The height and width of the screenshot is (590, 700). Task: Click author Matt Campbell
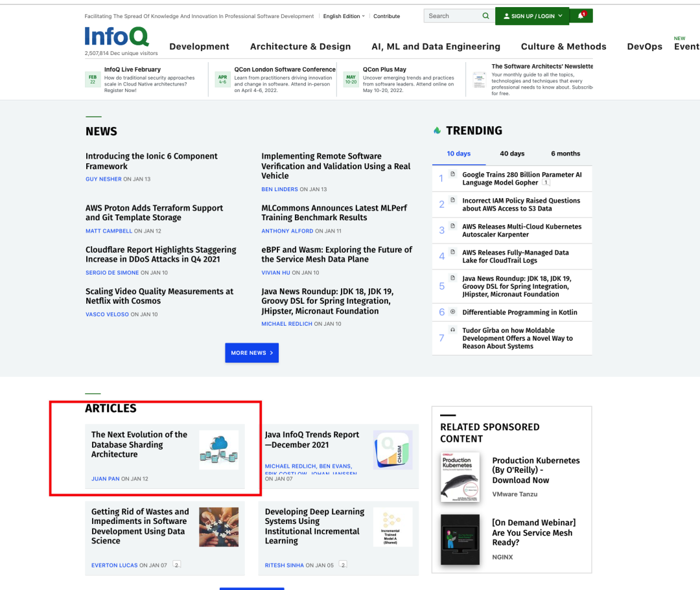109,231
